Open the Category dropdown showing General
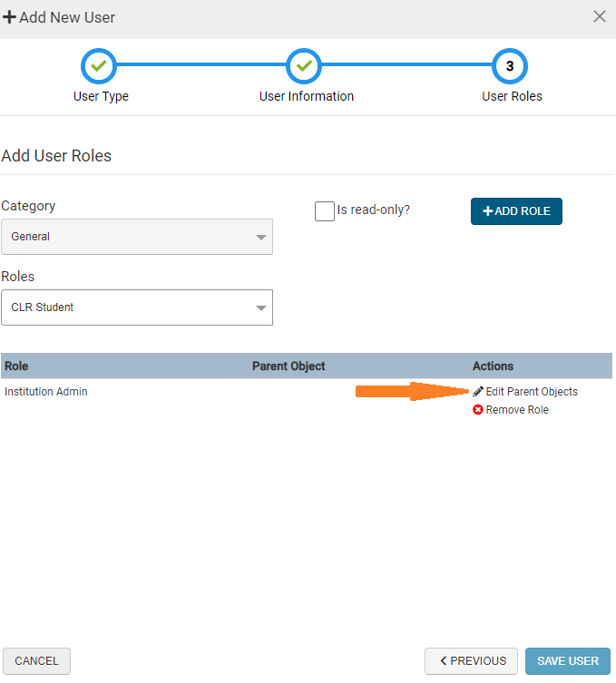The width and height of the screenshot is (616, 683). [x=137, y=237]
